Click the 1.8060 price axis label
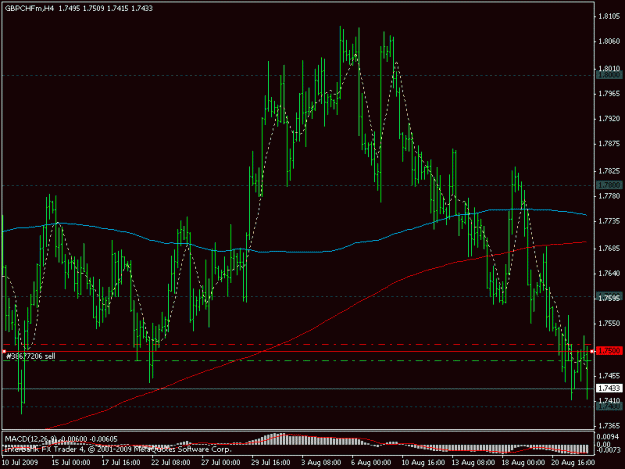 pos(610,41)
